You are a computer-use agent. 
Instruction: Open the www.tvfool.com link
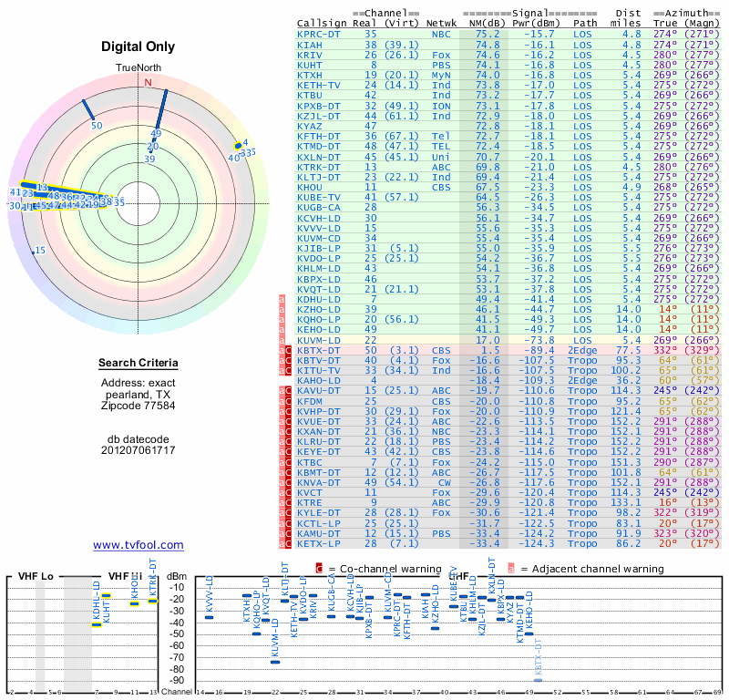(x=139, y=545)
